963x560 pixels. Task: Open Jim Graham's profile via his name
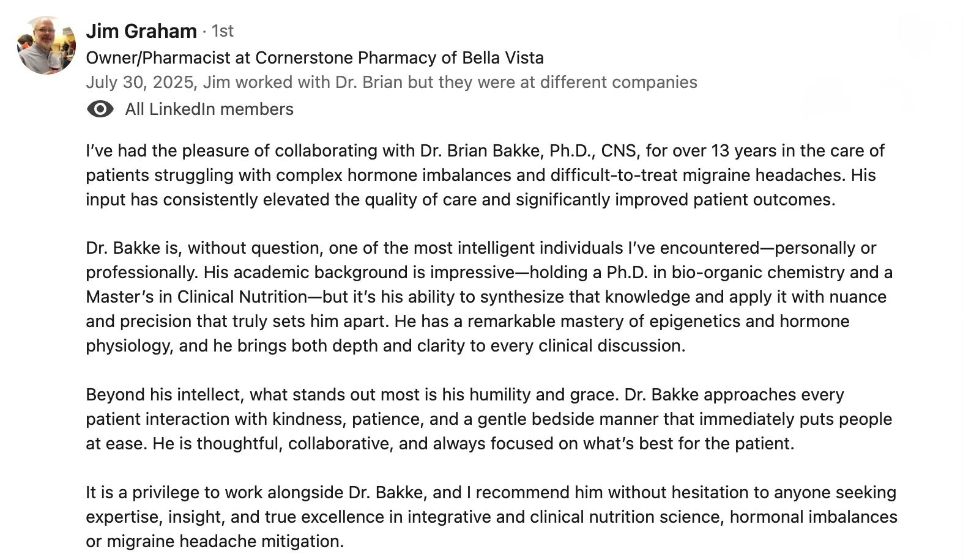[141, 31]
